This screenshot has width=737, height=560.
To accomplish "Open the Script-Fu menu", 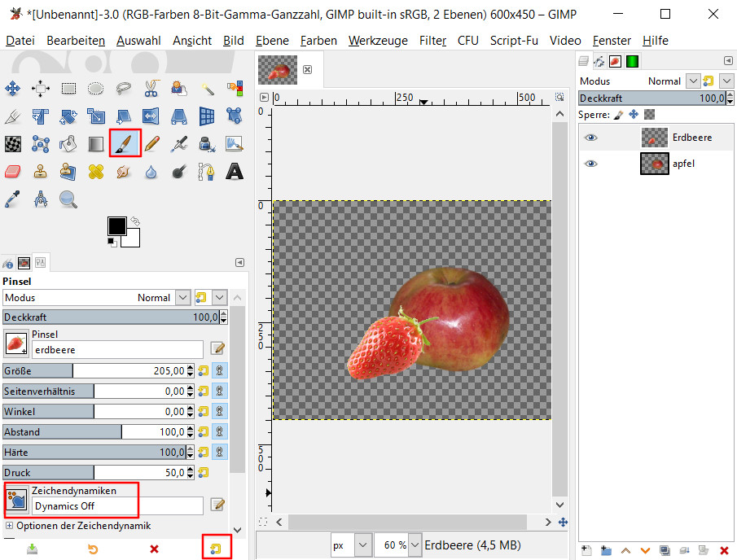I will pos(514,41).
